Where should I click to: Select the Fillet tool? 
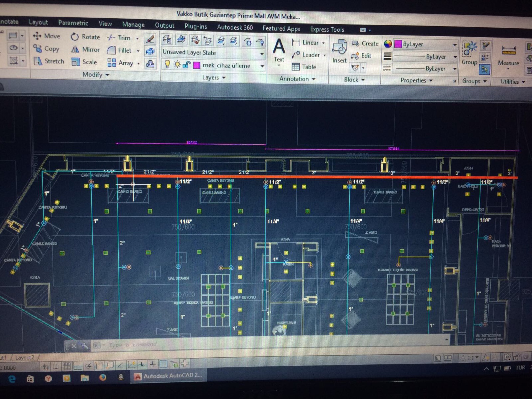pos(119,50)
